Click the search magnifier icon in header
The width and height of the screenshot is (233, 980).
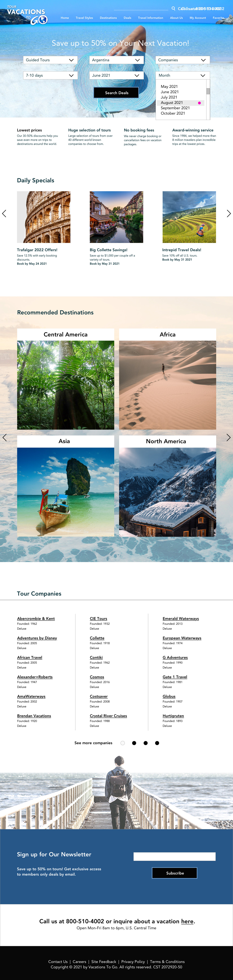click(x=173, y=8)
